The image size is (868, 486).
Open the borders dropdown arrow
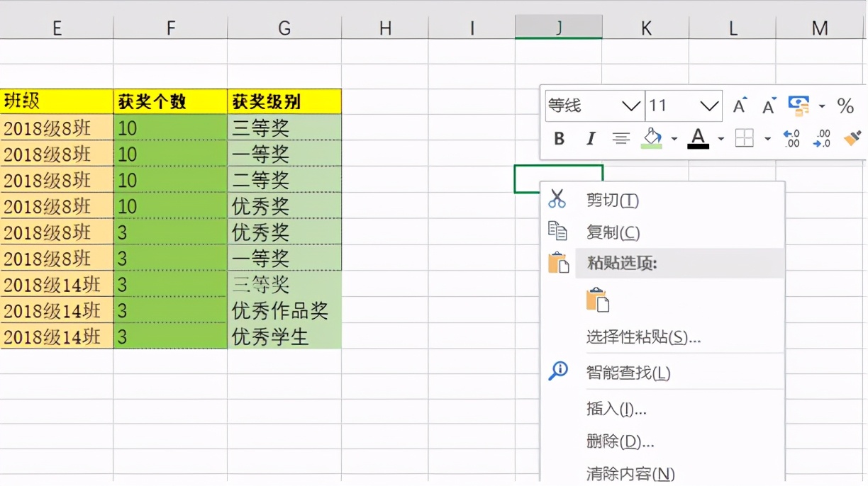(x=767, y=139)
